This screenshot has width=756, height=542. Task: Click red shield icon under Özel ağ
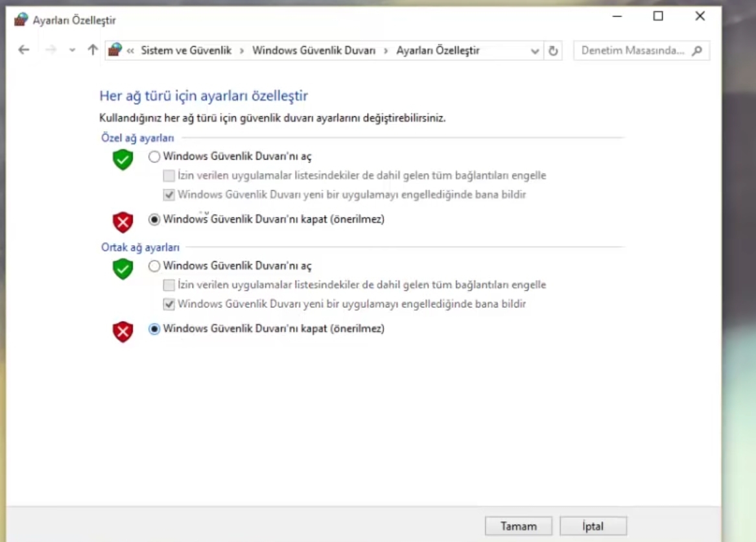pos(123,222)
